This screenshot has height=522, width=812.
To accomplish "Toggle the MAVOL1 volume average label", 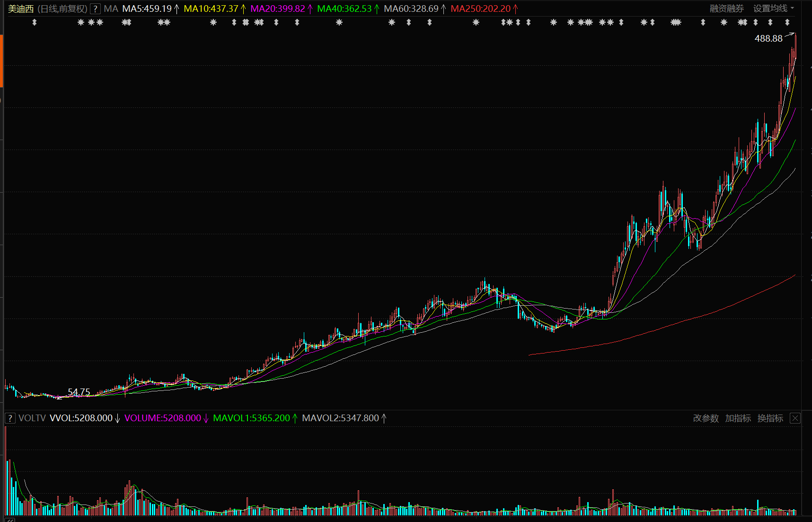I will 251,418.
